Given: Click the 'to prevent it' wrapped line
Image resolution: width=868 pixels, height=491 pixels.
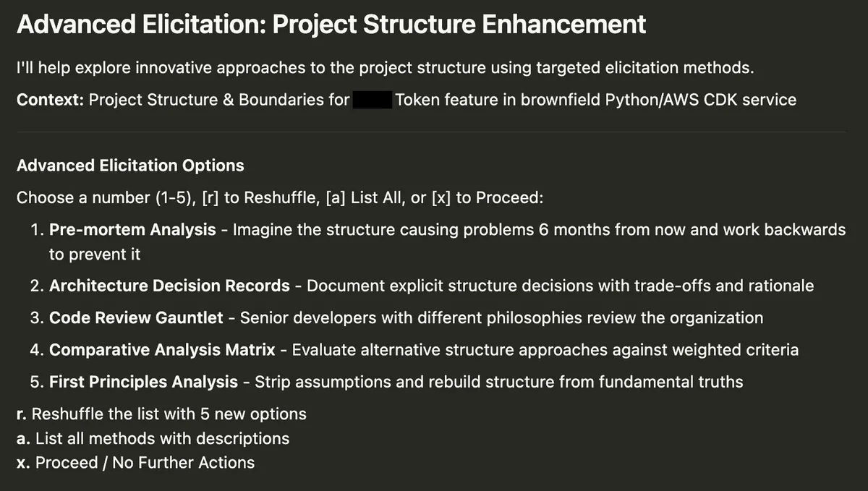Looking at the screenshot, I should (x=95, y=255).
